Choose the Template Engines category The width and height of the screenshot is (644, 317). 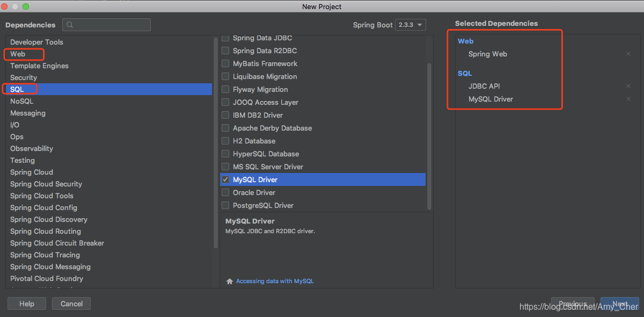click(39, 66)
